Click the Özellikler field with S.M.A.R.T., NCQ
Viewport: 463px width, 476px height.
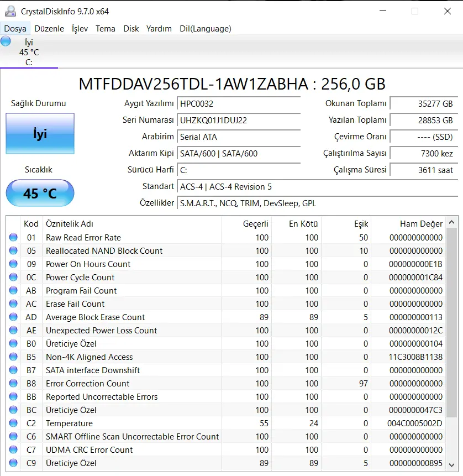[317, 203]
